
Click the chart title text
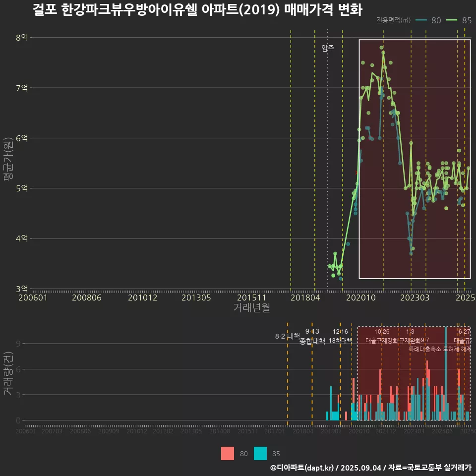pyautogui.click(x=197, y=10)
